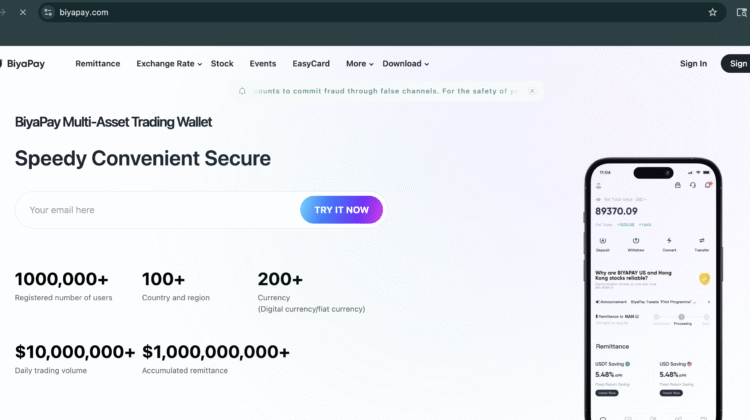Image resolution: width=750 pixels, height=420 pixels.
Task: Click the bell icon in the announcement bar
Action: coord(242,91)
